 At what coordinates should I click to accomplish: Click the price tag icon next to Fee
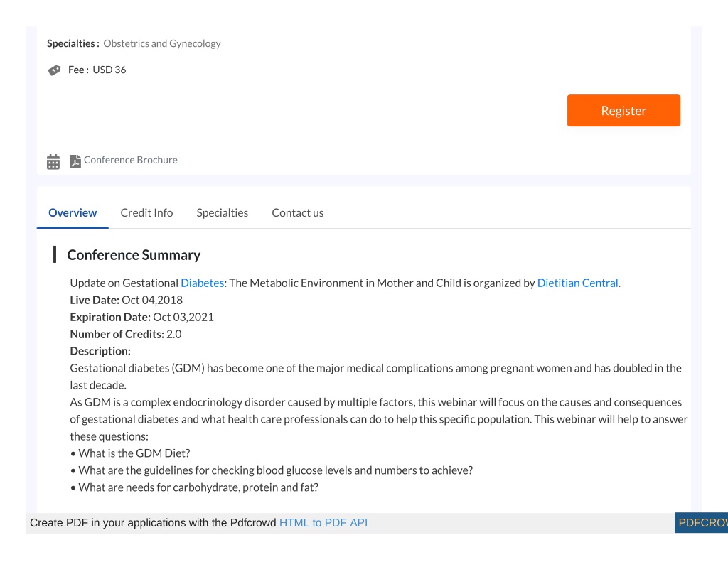coord(54,70)
